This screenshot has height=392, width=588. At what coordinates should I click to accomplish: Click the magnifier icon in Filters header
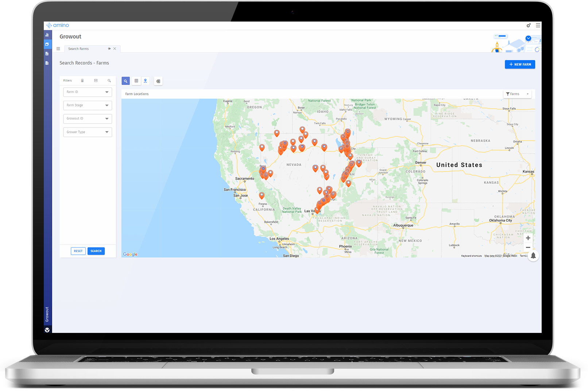[109, 81]
